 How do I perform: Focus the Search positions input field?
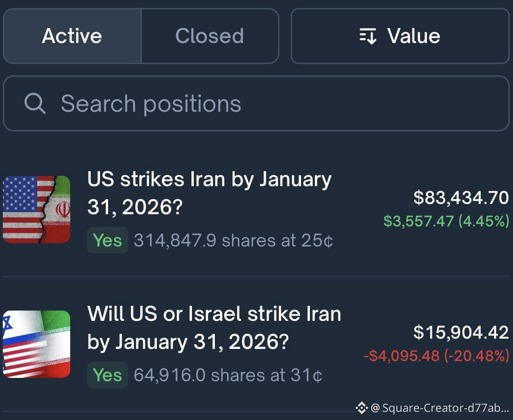pos(256,104)
